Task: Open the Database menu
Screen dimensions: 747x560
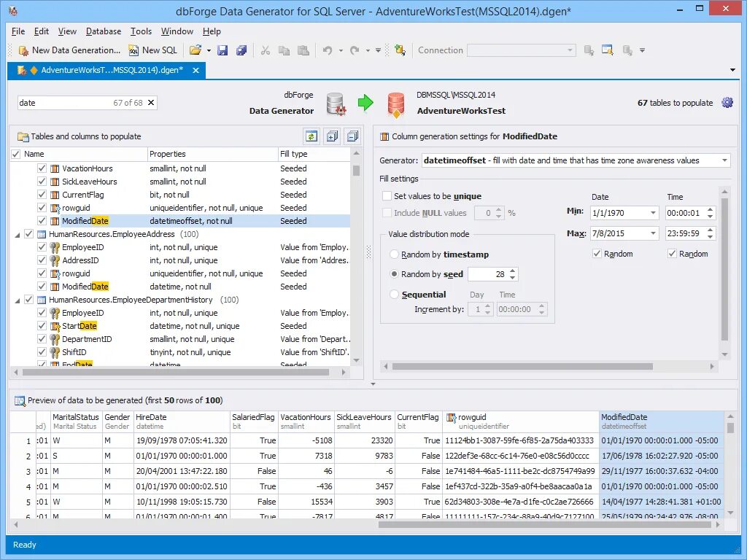Action: pyautogui.click(x=104, y=31)
